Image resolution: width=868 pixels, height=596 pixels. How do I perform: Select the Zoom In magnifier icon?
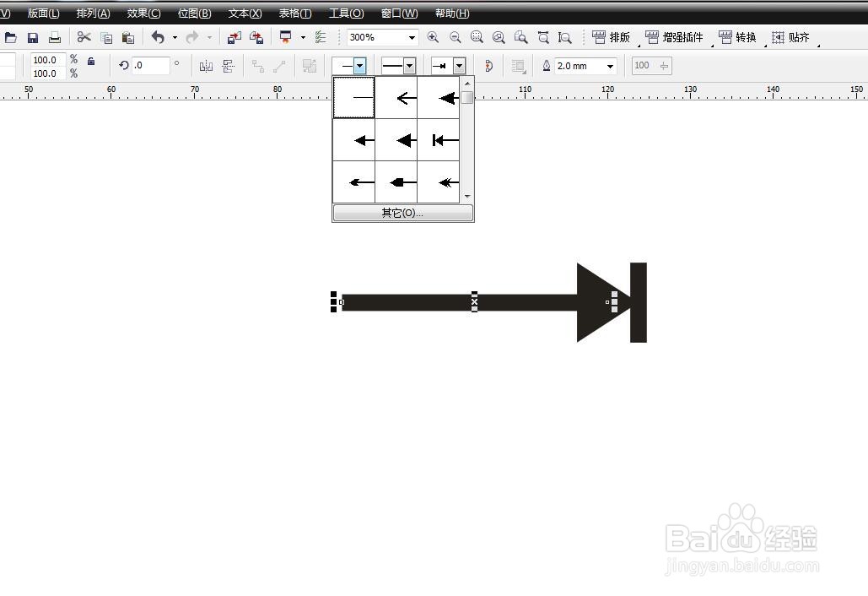(x=433, y=37)
